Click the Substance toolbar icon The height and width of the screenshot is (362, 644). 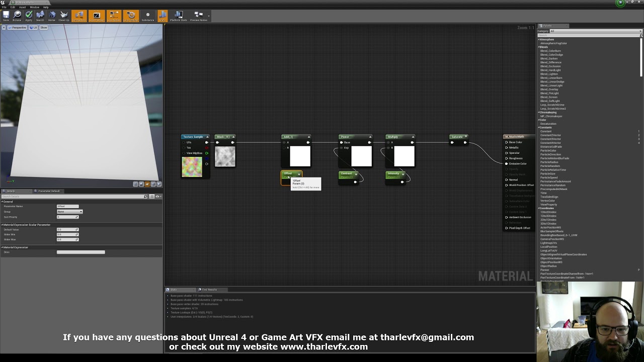tap(147, 16)
